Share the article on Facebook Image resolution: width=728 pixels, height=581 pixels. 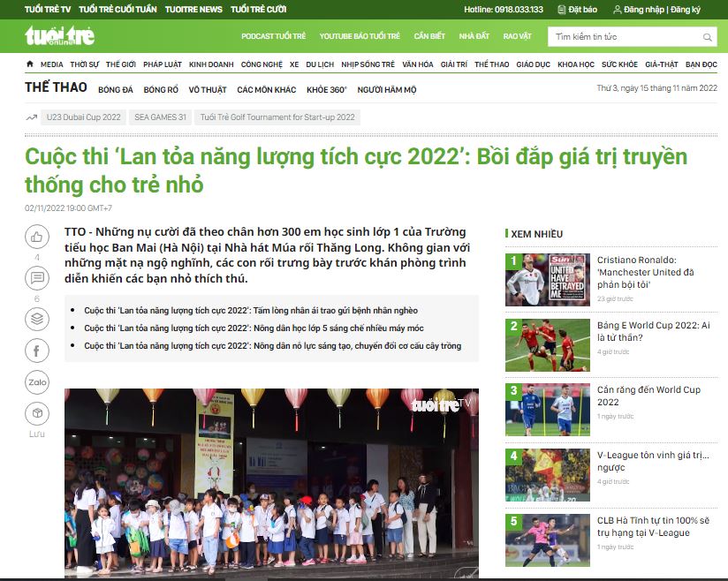[x=36, y=351]
